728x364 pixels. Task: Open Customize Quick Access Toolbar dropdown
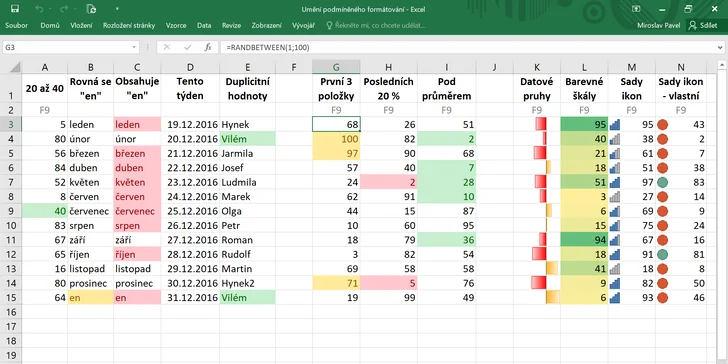117,9
